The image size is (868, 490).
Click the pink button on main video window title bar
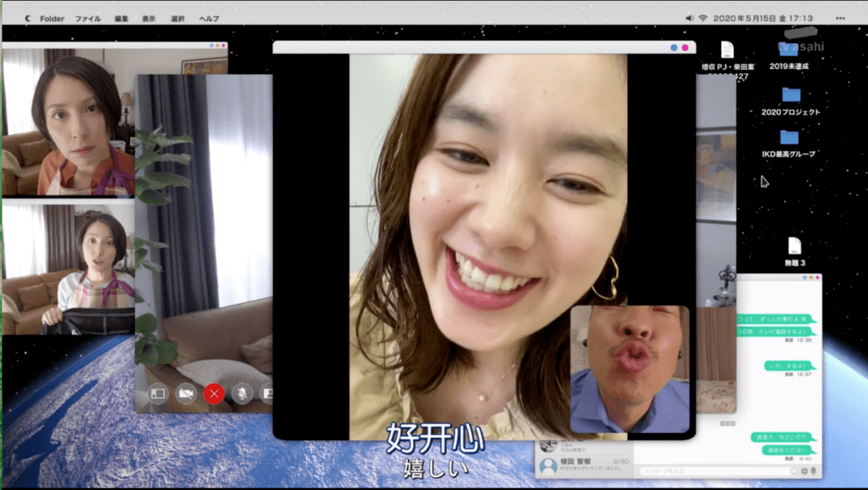click(686, 48)
